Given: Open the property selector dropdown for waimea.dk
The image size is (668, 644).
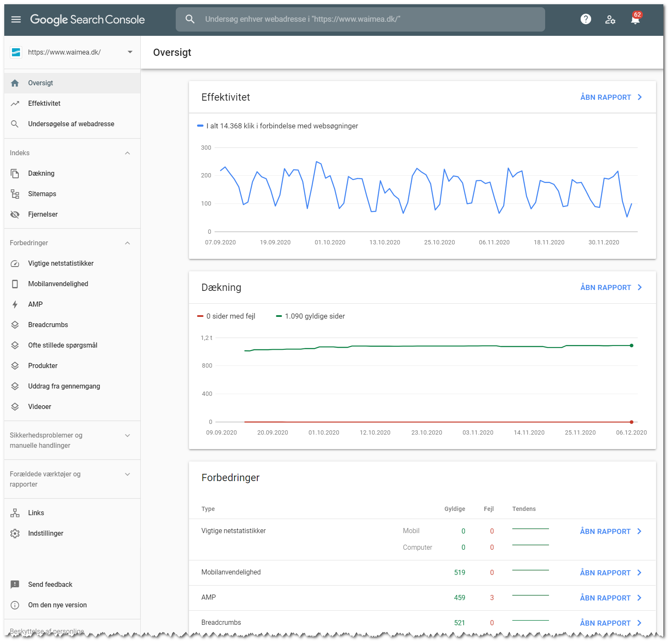Looking at the screenshot, I should (x=130, y=52).
